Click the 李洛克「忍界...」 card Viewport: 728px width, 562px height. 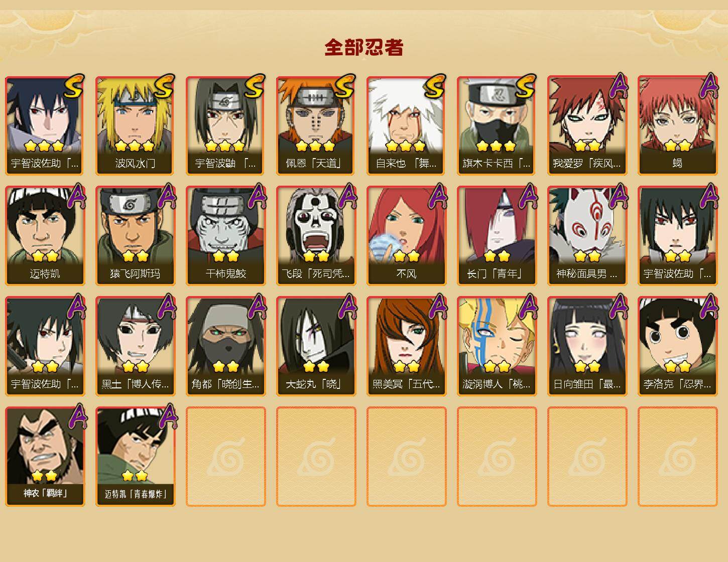tap(678, 346)
